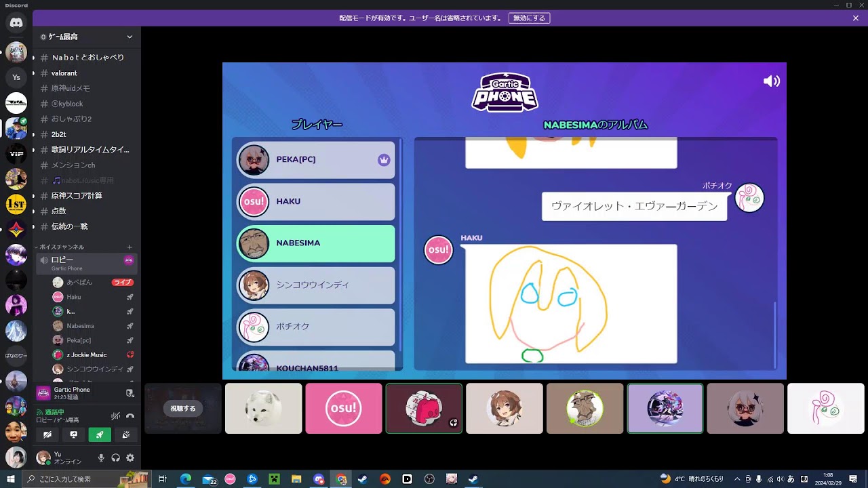Viewport: 868px width, 488px height.
Task: Choose player シンコウウインディ in the list
Action: pos(316,285)
